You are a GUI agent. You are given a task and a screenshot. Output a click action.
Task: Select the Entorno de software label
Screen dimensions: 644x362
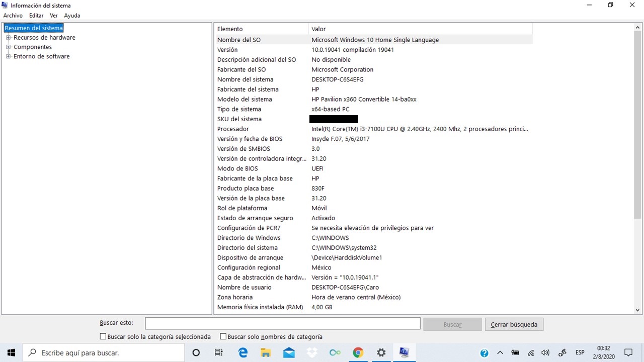[42, 57]
